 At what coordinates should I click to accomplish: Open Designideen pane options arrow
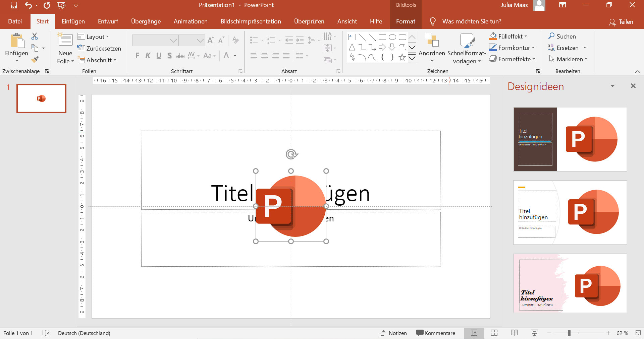[612, 86]
